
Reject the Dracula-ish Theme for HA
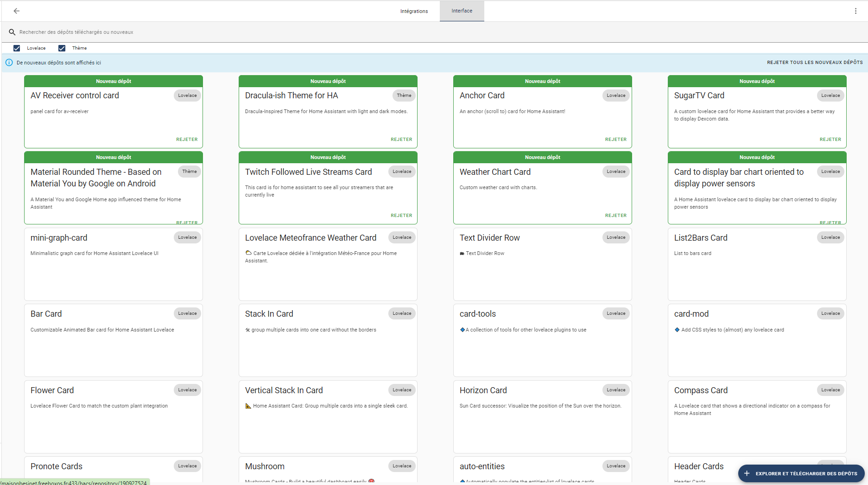[x=401, y=139]
